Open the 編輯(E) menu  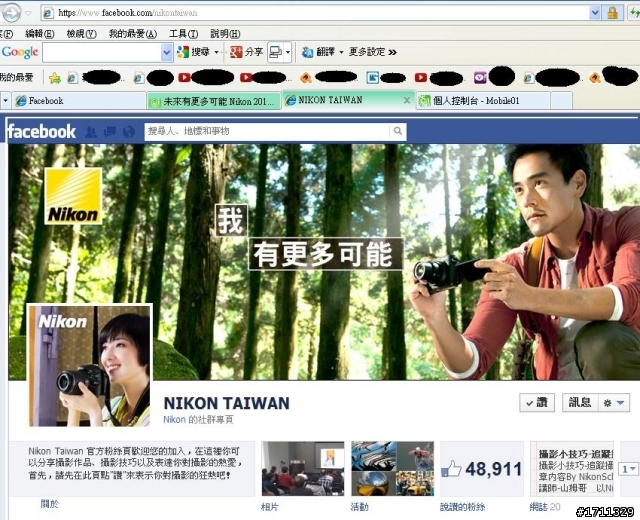pos(40,34)
